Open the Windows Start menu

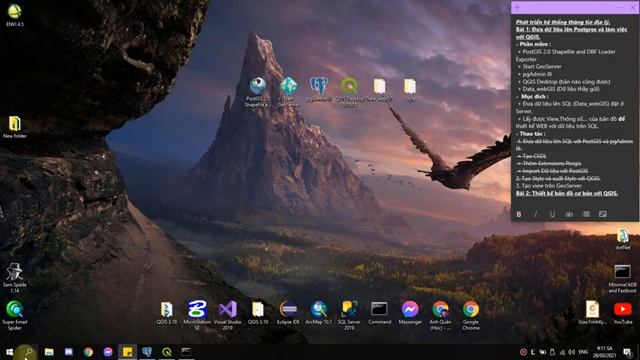9,352
